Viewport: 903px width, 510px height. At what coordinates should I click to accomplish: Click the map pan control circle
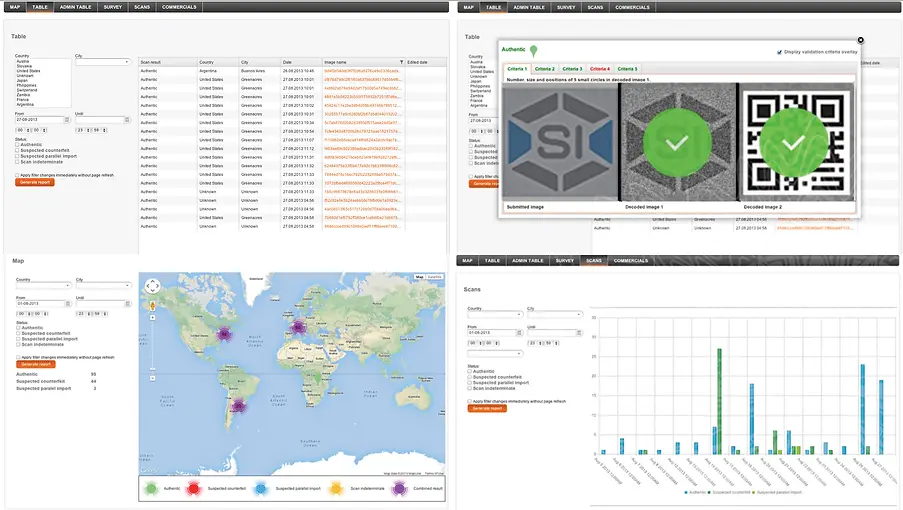[x=153, y=286]
